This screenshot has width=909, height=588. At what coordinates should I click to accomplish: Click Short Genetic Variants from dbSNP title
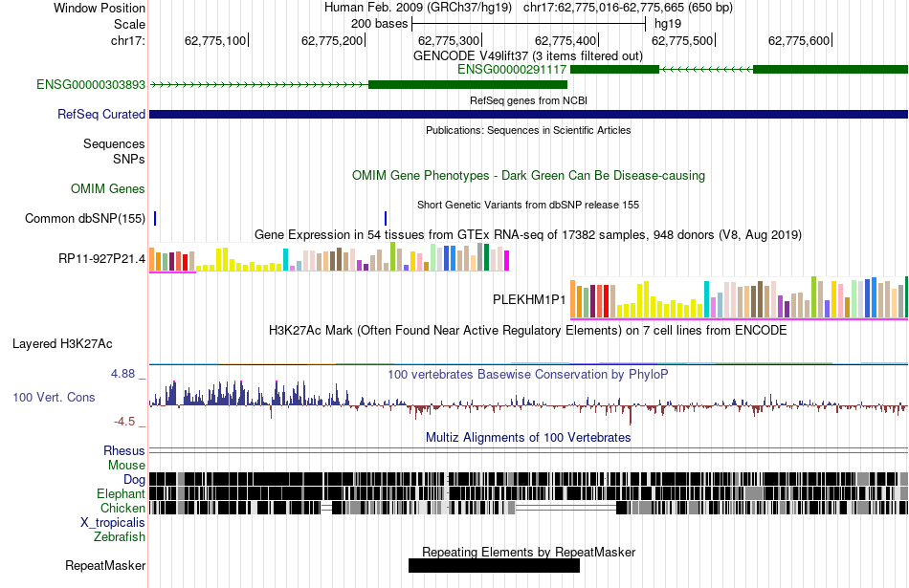528,205
